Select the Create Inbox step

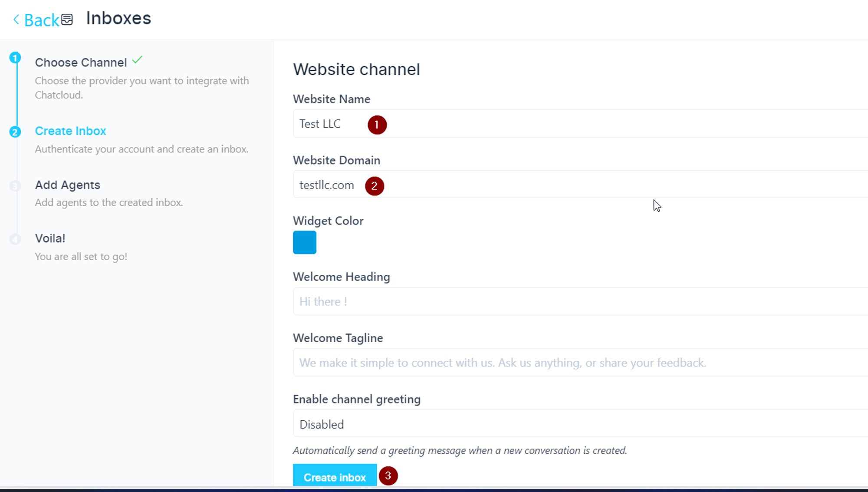pyautogui.click(x=70, y=131)
